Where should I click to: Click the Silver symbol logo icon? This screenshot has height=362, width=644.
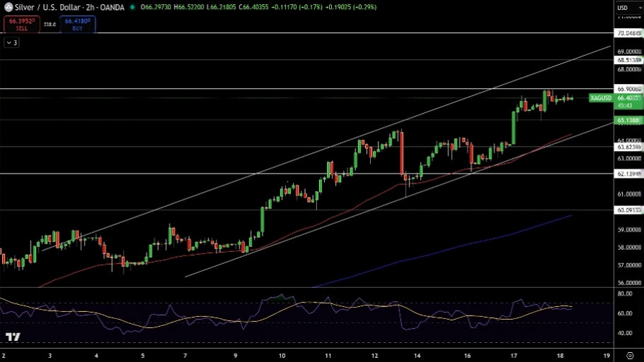click(x=8, y=7)
